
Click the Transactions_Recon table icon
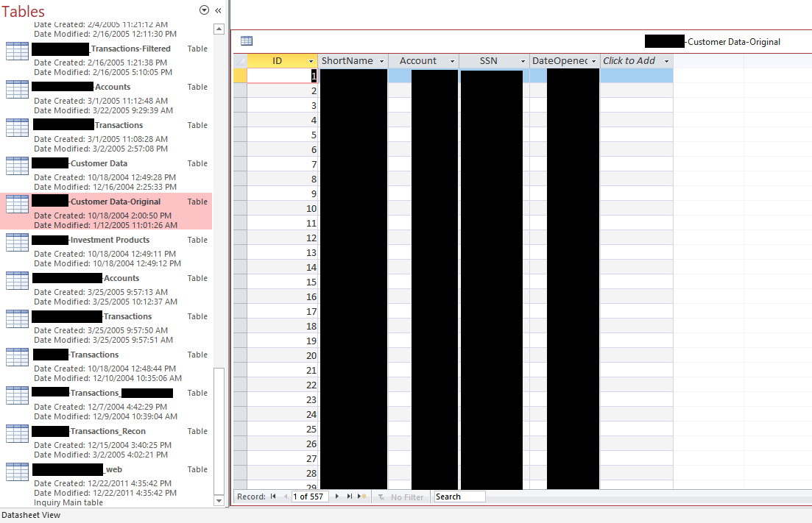pyautogui.click(x=17, y=434)
